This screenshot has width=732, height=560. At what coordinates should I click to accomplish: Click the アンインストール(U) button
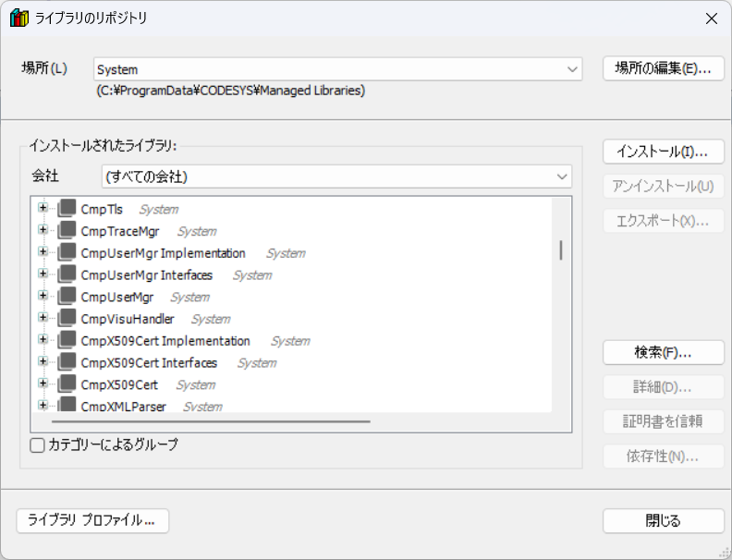click(x=664, y=186)
